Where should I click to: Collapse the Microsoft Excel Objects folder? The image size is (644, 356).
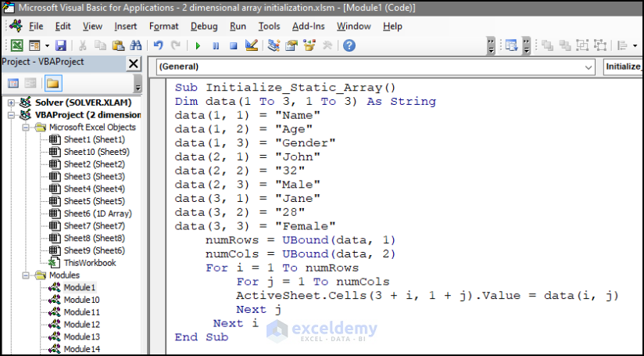(26, 128)
